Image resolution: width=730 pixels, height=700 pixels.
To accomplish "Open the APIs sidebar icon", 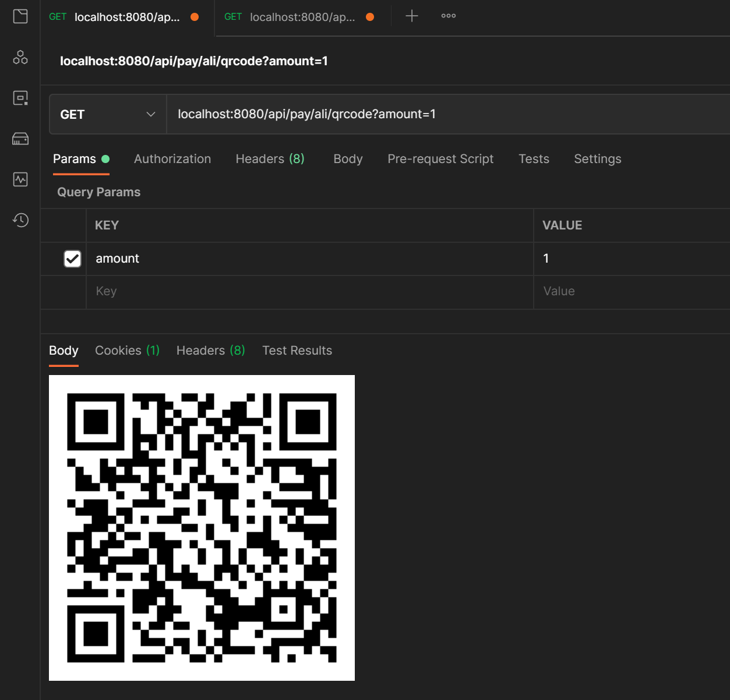I will [x=20, y=57].
